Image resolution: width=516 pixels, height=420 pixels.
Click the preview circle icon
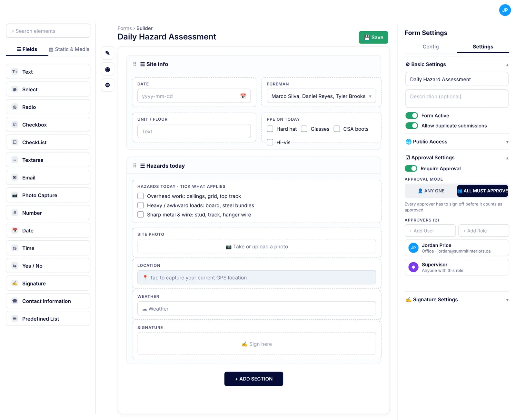click(x=107, y=69)
